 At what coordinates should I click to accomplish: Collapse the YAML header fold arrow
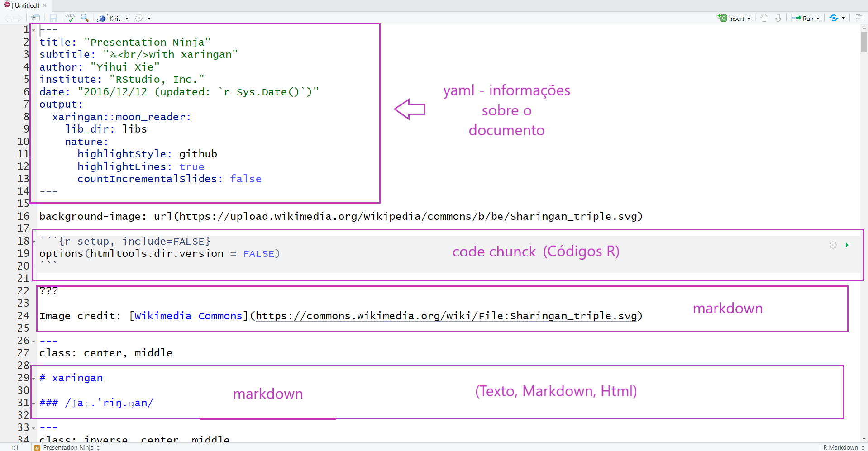(x=33, y=30)
